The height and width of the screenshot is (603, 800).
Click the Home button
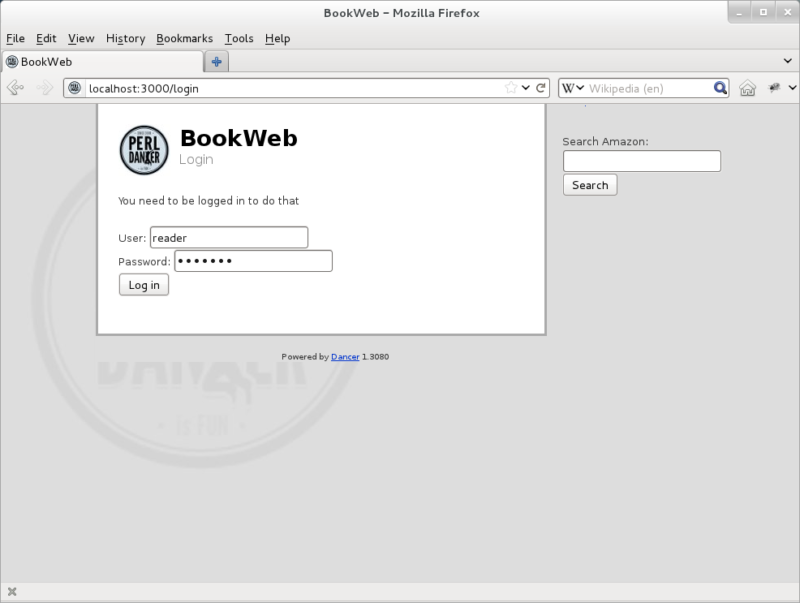[746, 88]
